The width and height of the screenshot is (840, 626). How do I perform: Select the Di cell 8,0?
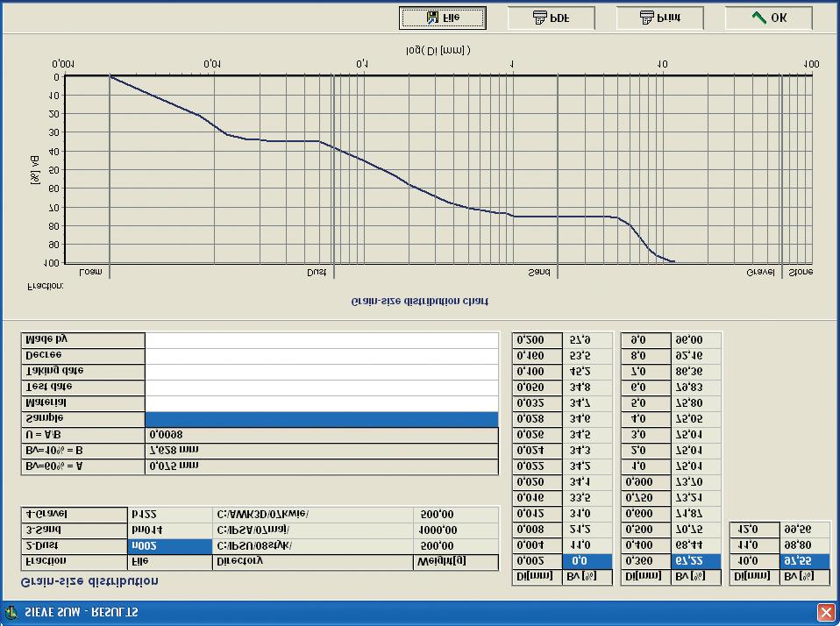[x=646, y=356]
